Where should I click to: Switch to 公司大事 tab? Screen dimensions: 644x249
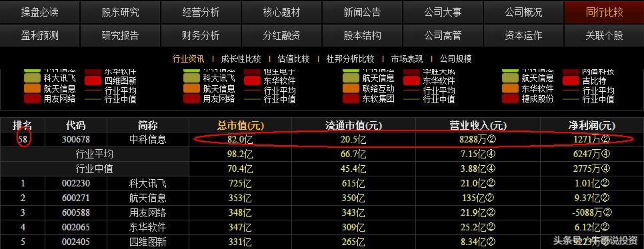point(443,12)
